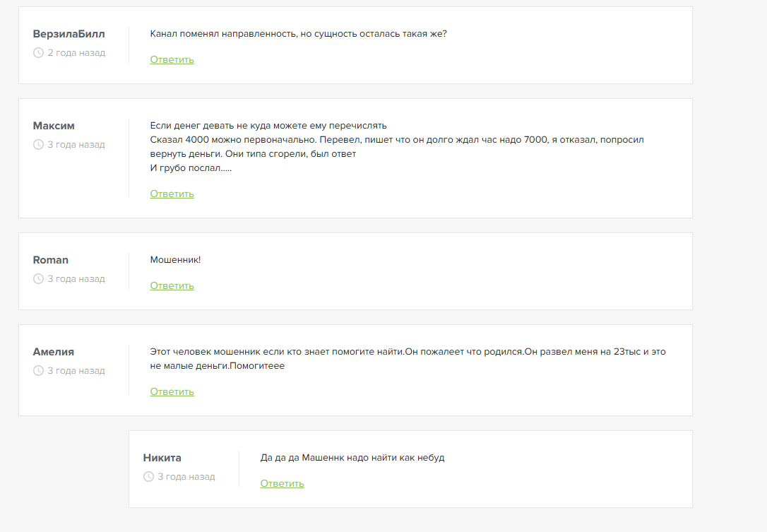Click Ответить under Никита's nested reply
767x532 pixels.
[282, 484]
